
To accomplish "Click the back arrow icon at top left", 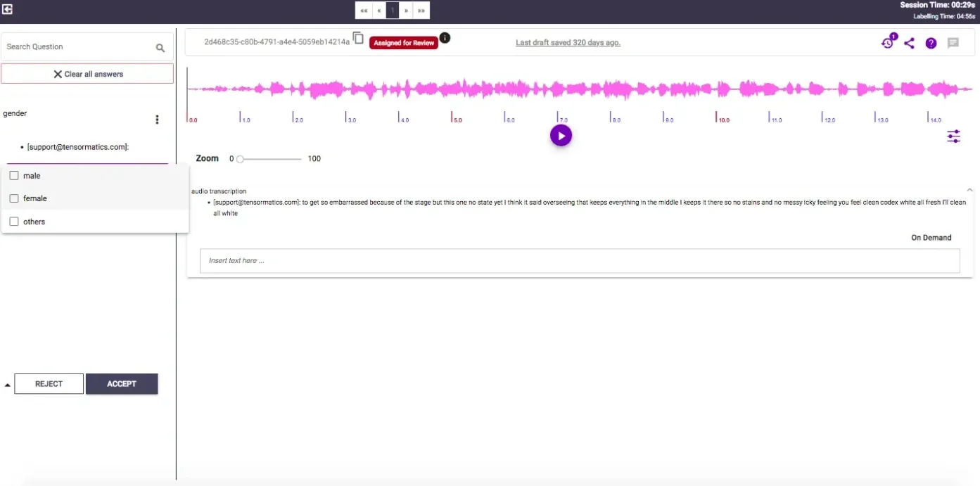I will [8, 10].
